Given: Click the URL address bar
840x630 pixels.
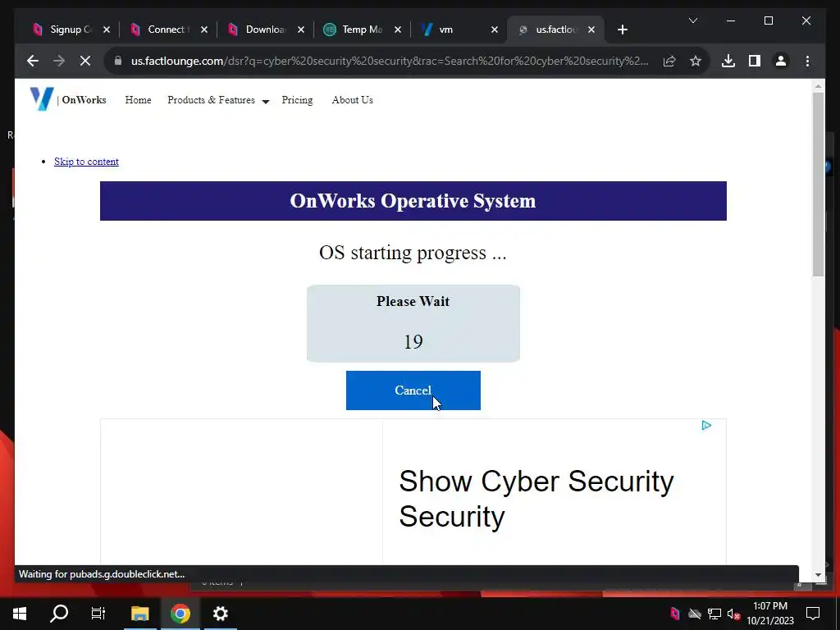Looking at the screenshot, I should point(390,61).
